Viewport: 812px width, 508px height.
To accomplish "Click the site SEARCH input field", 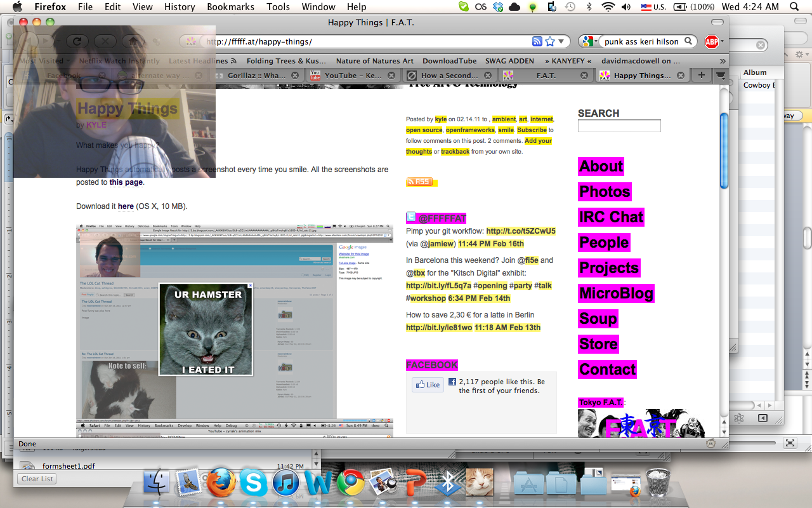I will pos(619,126).
